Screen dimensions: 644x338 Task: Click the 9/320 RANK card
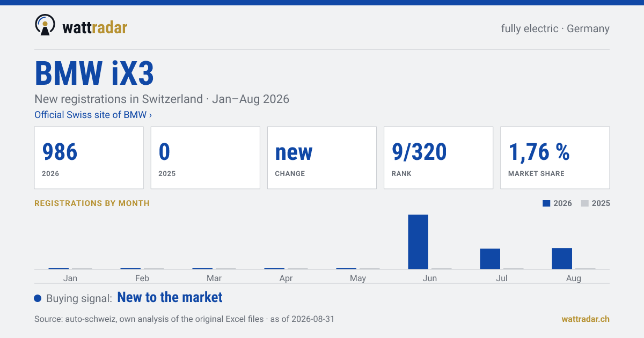(x=438, y=158)
